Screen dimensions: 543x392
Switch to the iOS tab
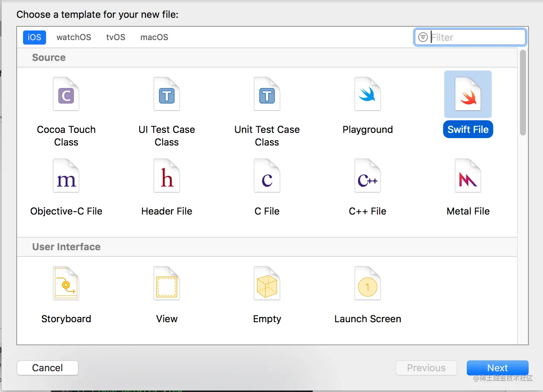35,37
